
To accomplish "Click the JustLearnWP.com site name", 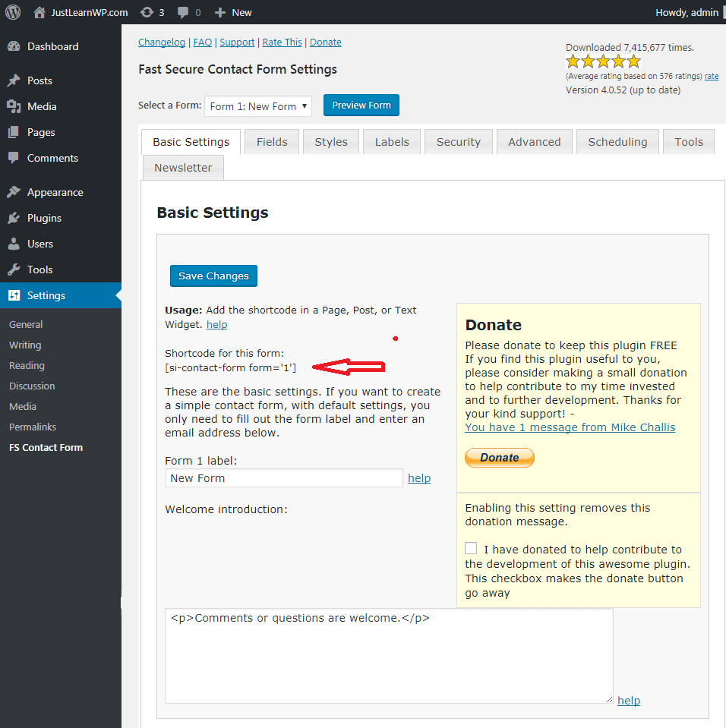I will coord(90,13).
